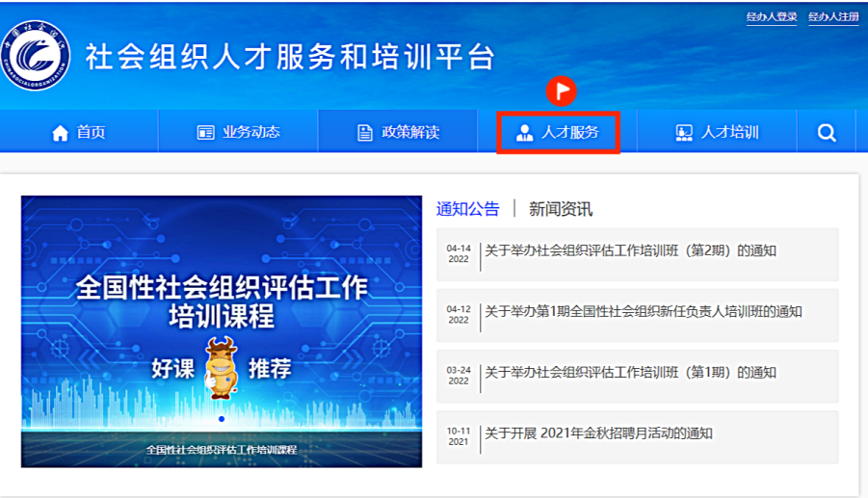This screenshot has height=498, width=868.
Task: Open the 第1期 评估工作培训班 notice
Action: 630,373
